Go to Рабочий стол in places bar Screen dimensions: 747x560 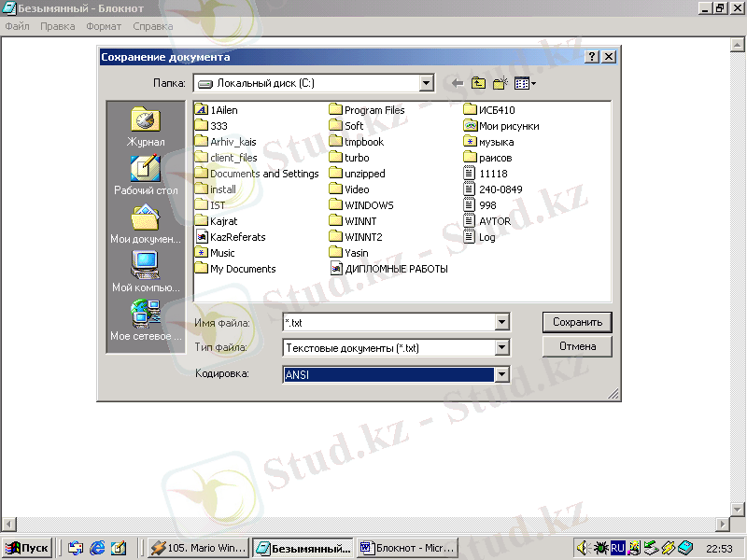tap(145, 175)
